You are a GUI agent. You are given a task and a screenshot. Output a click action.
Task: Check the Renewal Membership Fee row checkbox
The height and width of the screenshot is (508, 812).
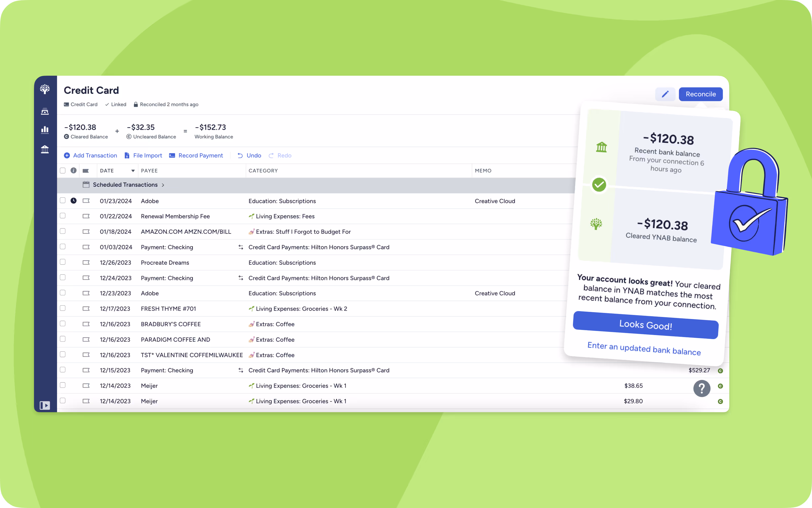62,216
